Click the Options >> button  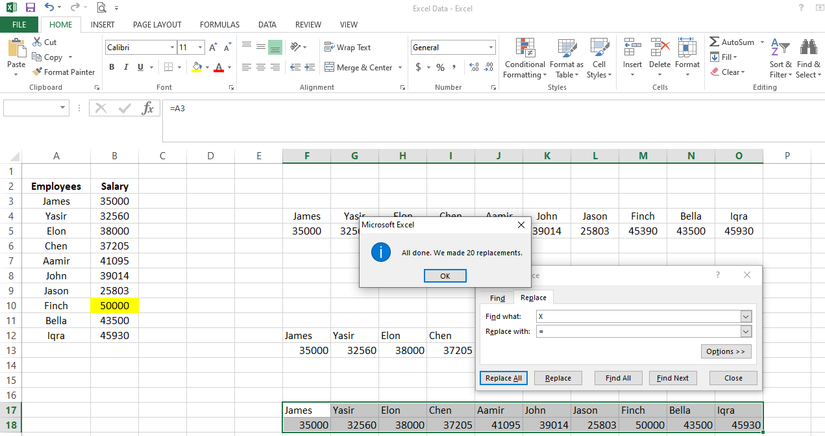tap(726, 351)
